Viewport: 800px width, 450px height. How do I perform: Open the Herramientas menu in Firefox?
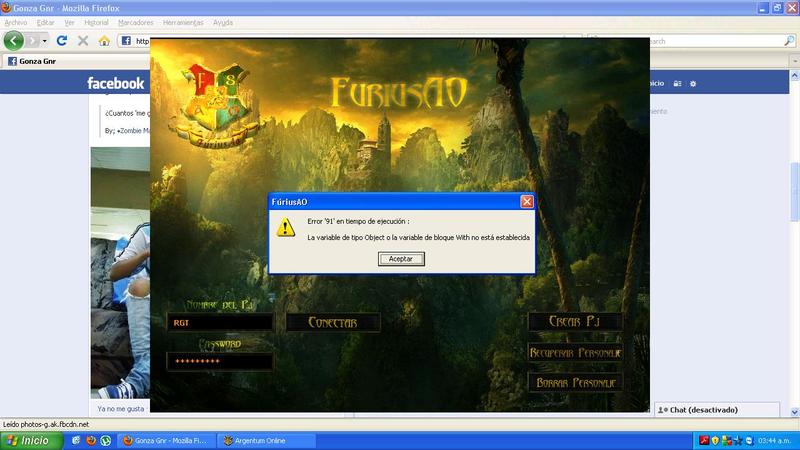point(183,22)
